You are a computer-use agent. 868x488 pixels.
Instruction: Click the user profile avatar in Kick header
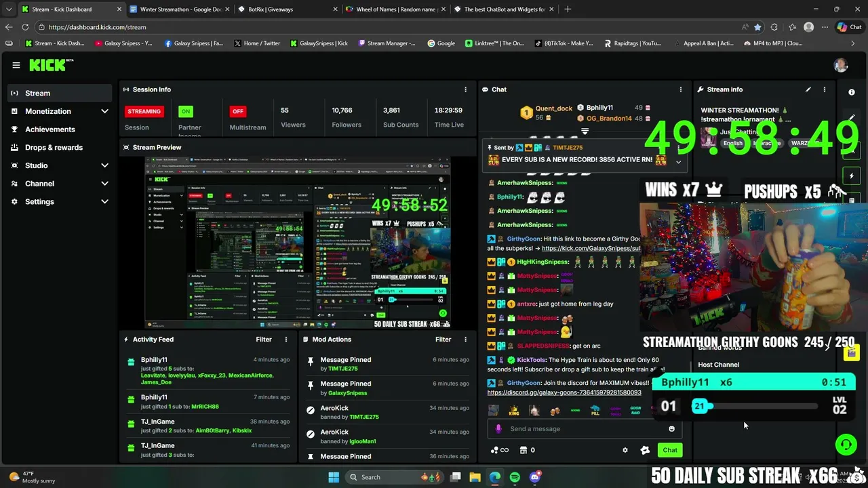(841, 65)
